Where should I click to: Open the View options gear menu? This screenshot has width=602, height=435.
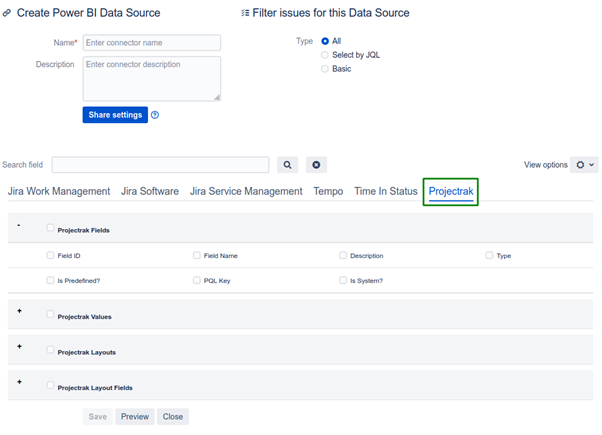[584, 165]
